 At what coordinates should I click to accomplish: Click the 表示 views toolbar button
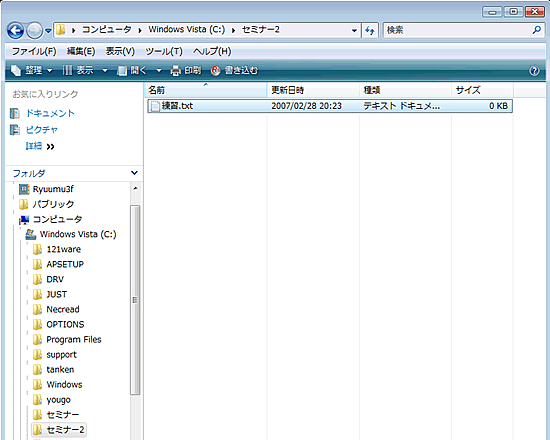78,71
